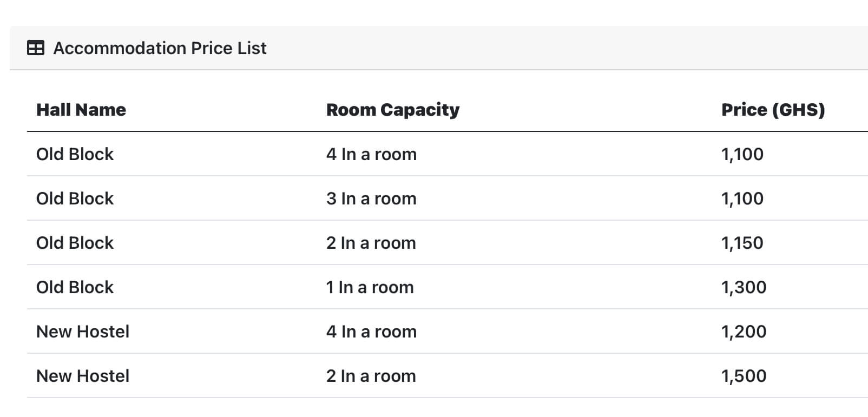Click the table icon beside Accommodation Price List
The width and height of the screenshot is (868, 417).
[x=36, y=48]
